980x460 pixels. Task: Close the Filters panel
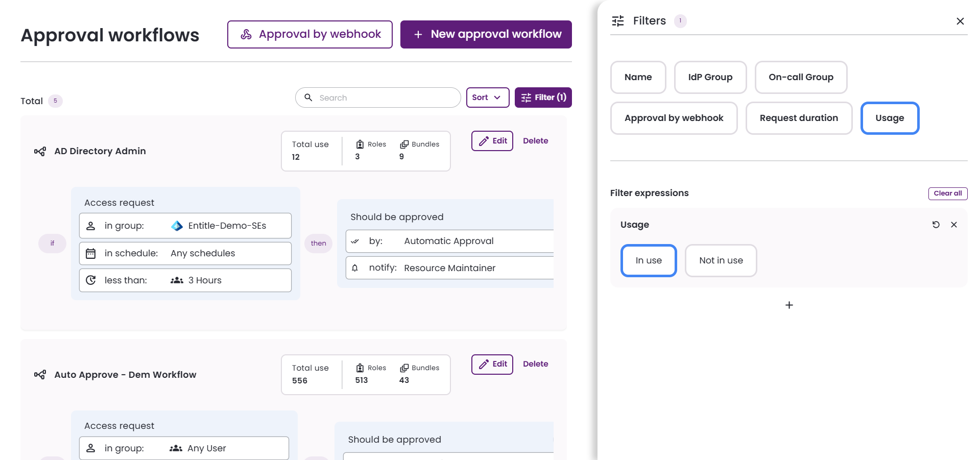click(x=960, y=21)
